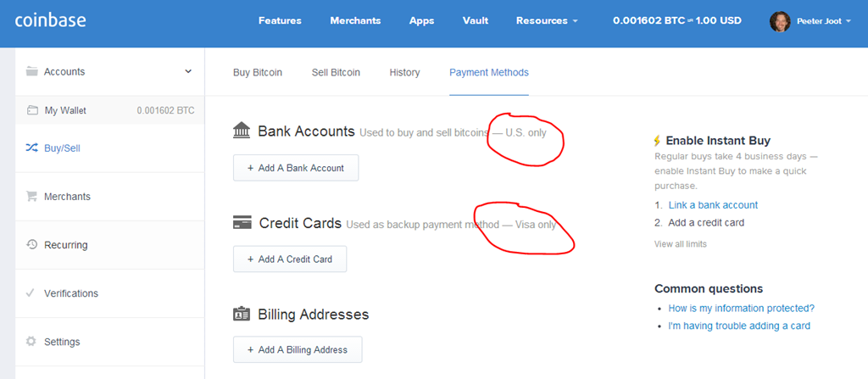Click the Settings gear icon
The width and height of the screenshot is (868, 379).
click(31, 342)
